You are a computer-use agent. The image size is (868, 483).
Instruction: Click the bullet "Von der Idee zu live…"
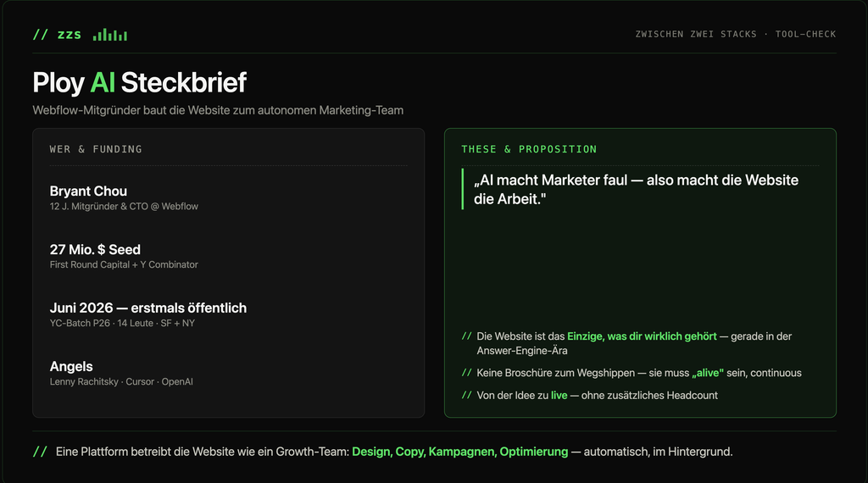click(x=597, y=396)
